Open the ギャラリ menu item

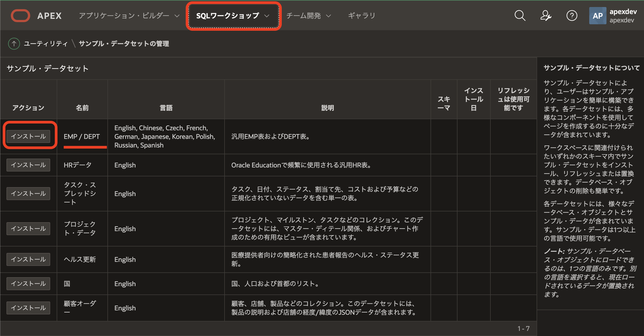tap(361, 16)
